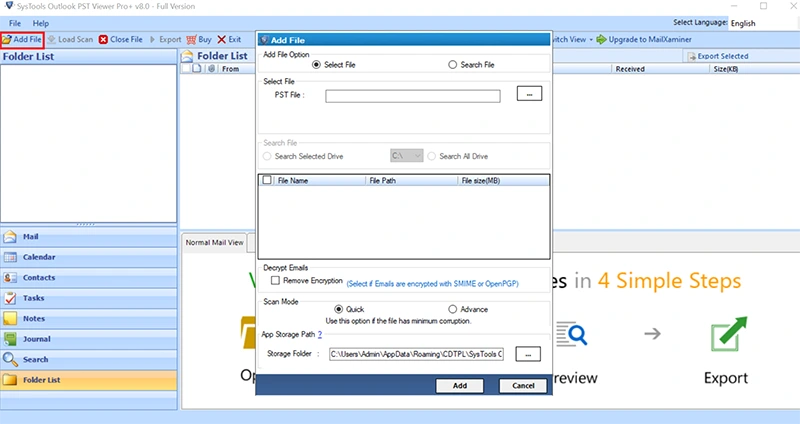Click the document column icon in the mail list header

coord(197,68)
